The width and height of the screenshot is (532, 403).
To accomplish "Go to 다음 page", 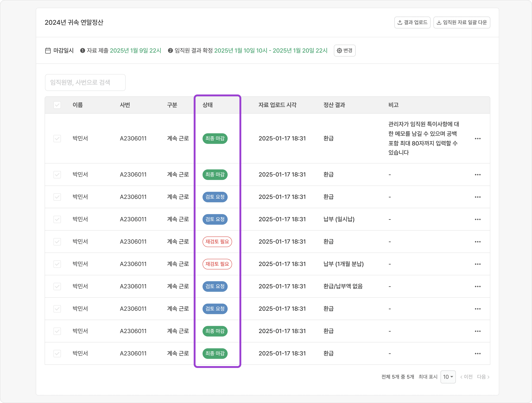I will point(483,377).
